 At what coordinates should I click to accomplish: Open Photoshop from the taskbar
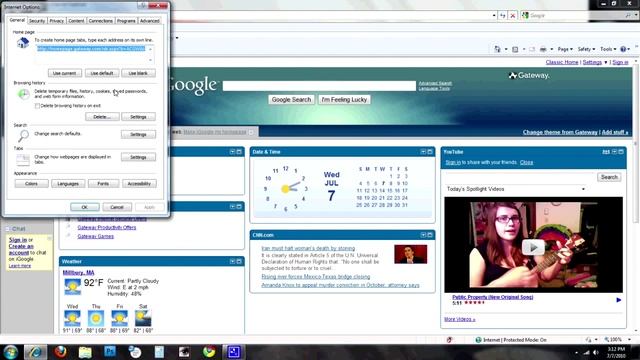click(x=110, y=352)
